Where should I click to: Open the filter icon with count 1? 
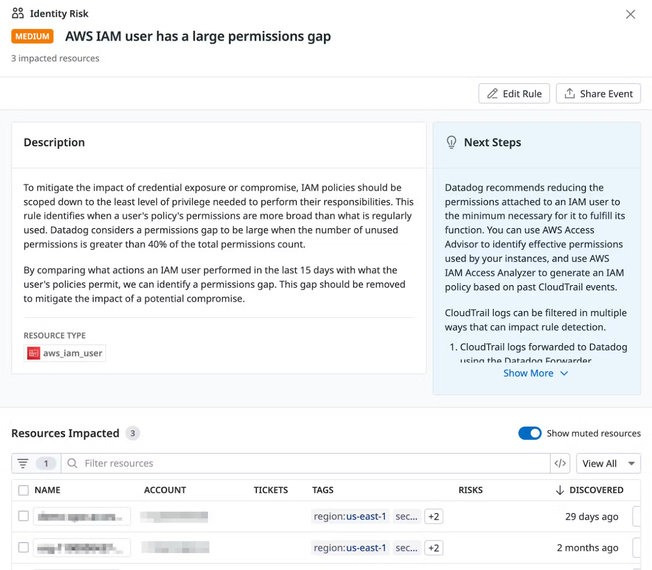point(35,463)
